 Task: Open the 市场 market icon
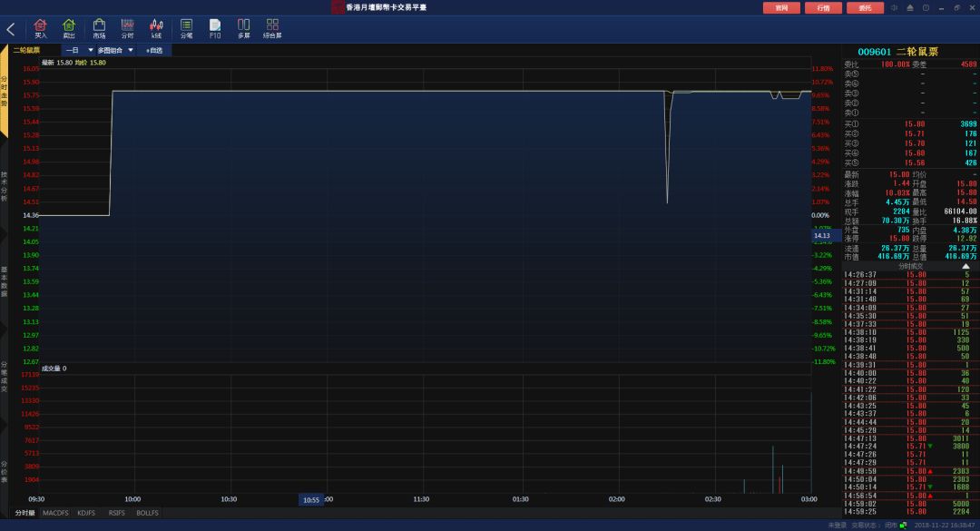pos(99,29)
